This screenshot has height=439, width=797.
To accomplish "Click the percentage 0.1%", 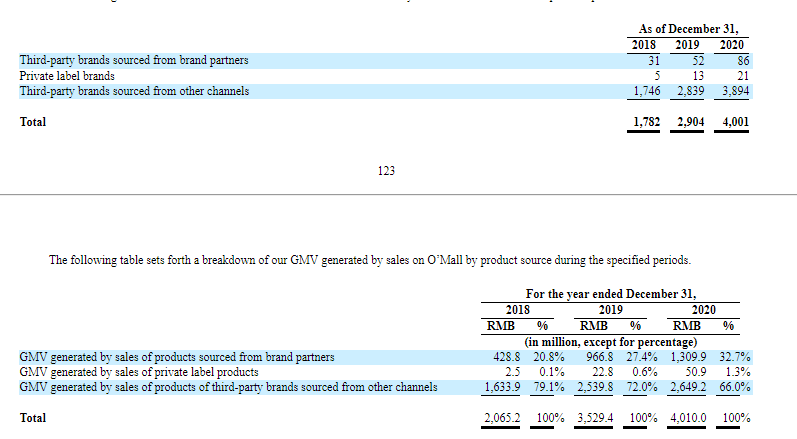I will point(551,372).
